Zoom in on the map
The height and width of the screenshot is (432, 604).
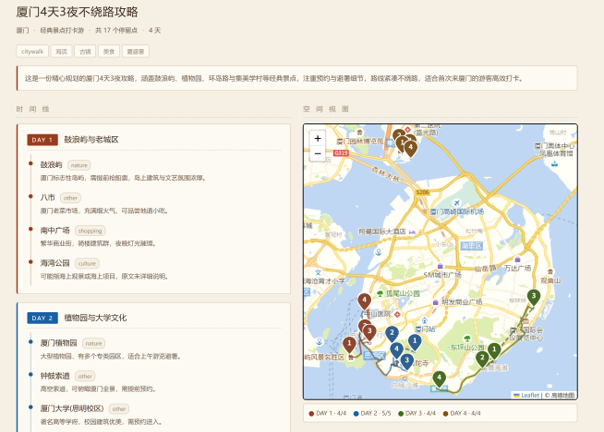coord(317,138)
